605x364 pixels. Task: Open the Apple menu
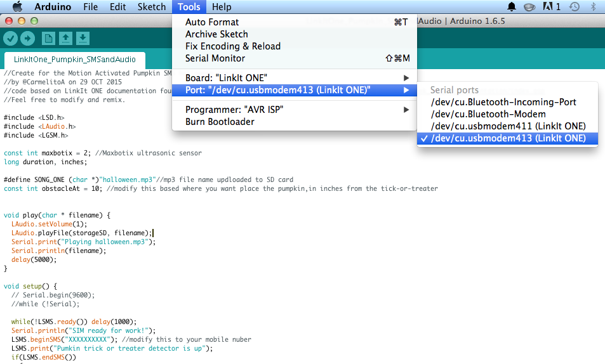pyautogui.click(x=17, y=6)
